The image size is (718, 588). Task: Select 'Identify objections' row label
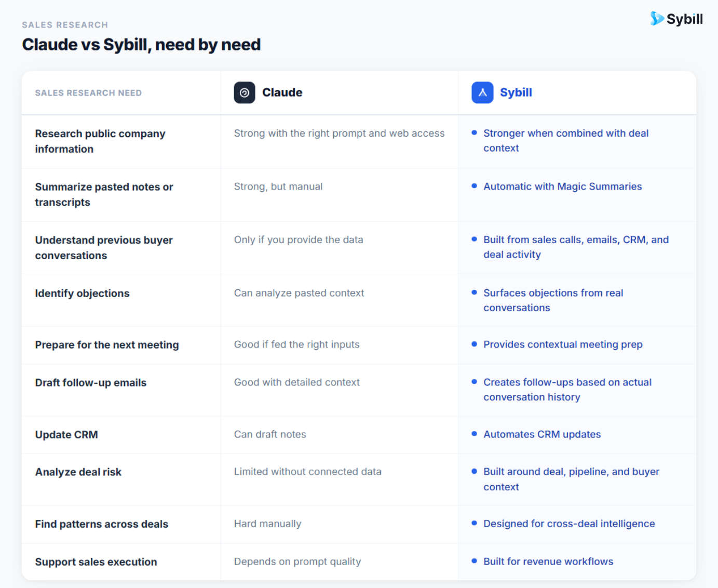(x=82, y=293)
